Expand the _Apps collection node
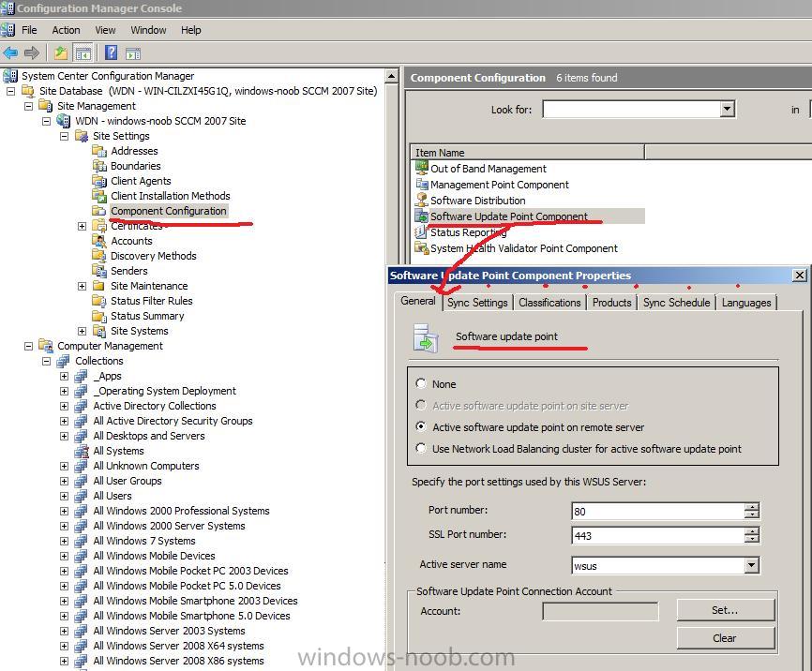The height and width of the screenshot is (671, 812). click(64, 377)
